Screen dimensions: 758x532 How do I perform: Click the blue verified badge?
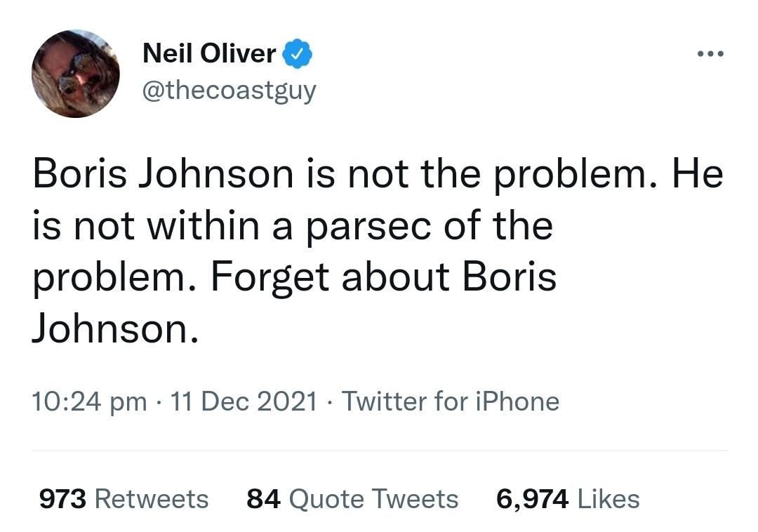tap(298, 53)
